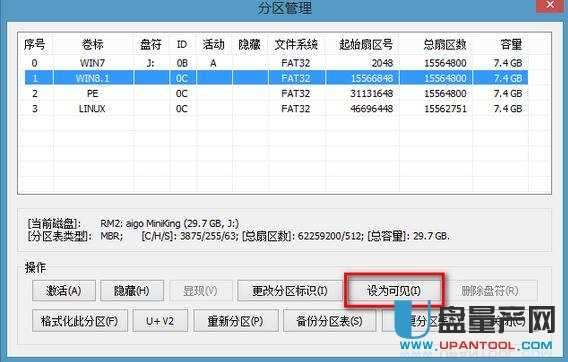568x362 pixels.
Task: Click the ID column header
Action: [x=182, y=45]
